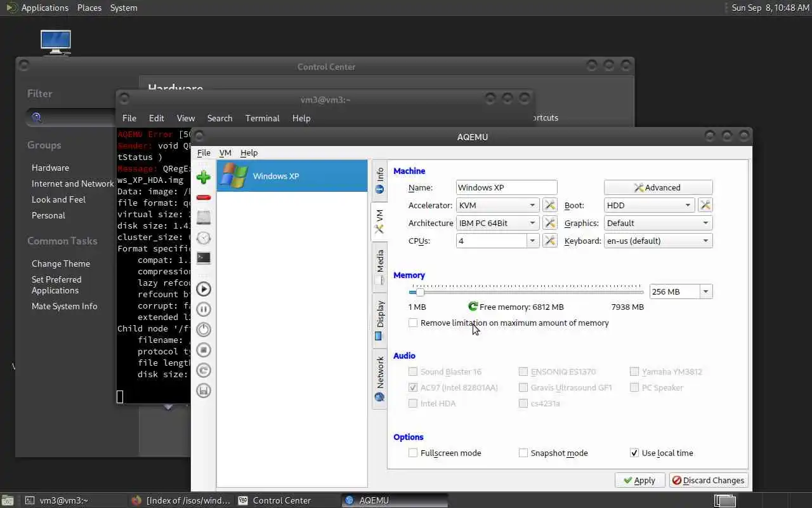The width and height of the screenshot is (812, 508).
Task: Toggle AC97 (Intel 82801AA) checkbox
Action: tap(413, 387)
